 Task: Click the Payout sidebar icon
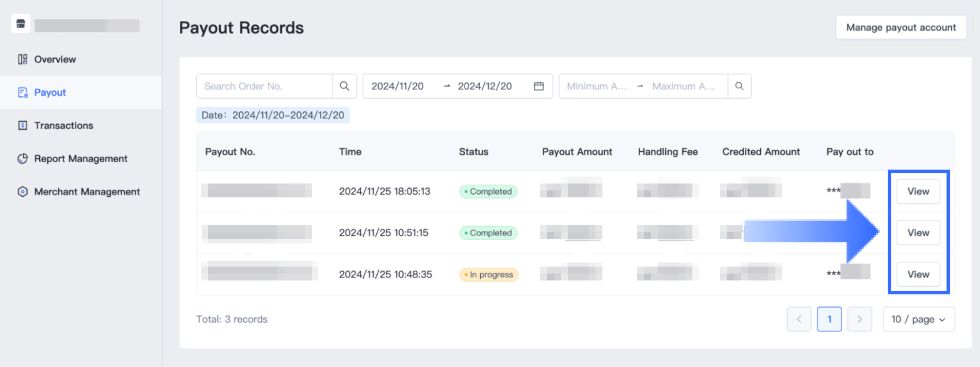coord(22,92)
